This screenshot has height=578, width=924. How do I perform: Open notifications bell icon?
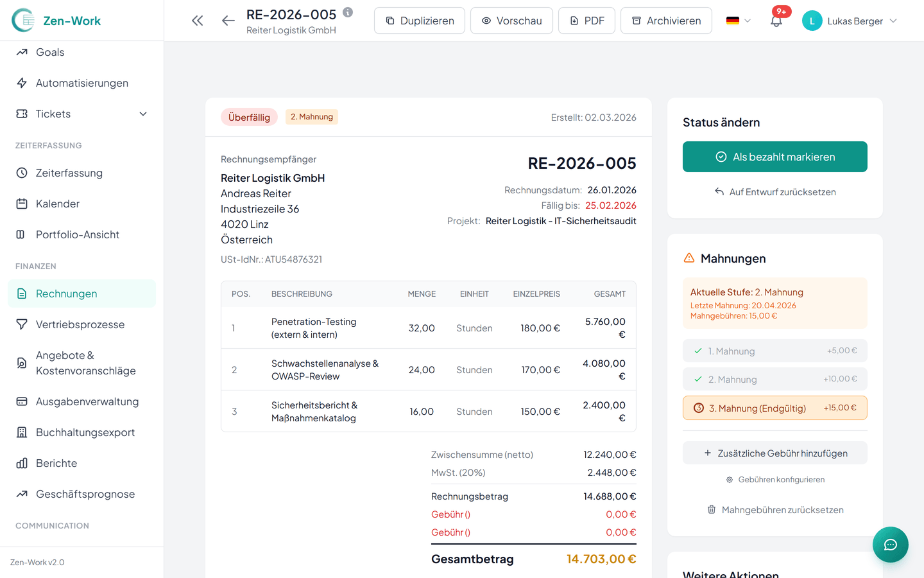[776, 21]
